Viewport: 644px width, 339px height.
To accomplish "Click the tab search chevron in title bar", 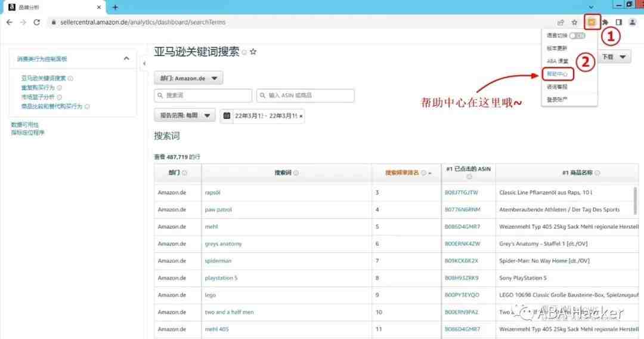I will coord(591,7).
